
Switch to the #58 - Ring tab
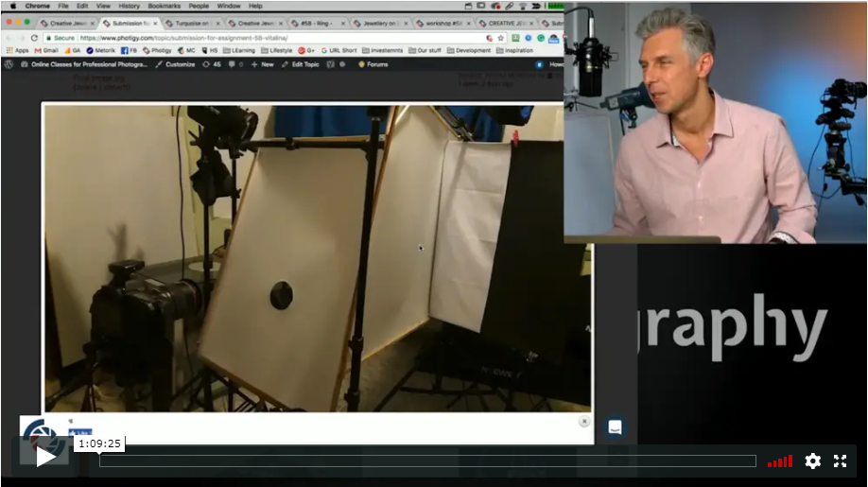click(317, 24)
